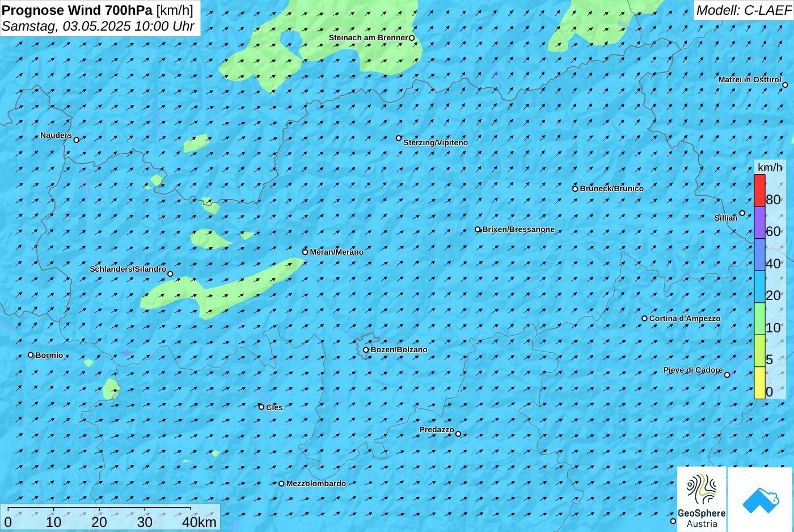Click the red 80 km/h legend color

[759, 191]
